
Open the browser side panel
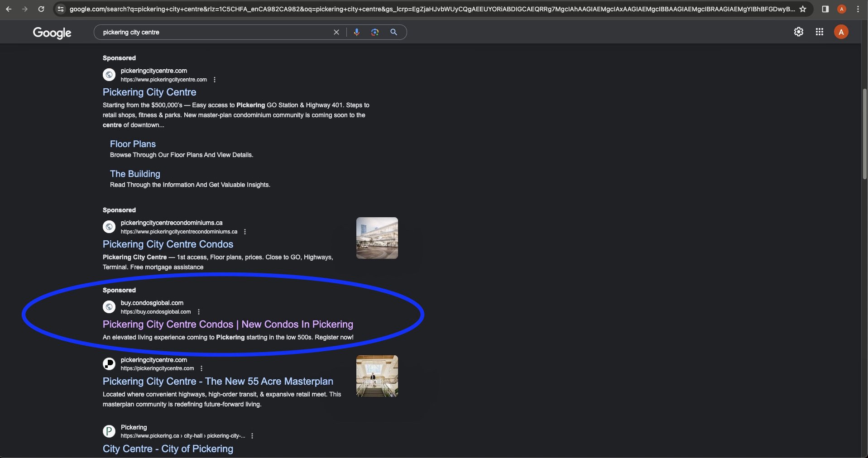point(825,9)
